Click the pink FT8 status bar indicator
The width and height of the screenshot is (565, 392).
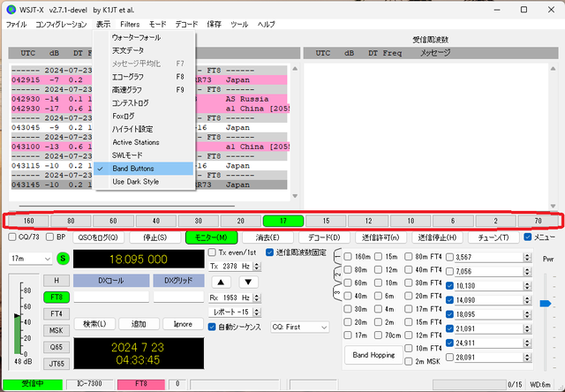coord(141,384)
